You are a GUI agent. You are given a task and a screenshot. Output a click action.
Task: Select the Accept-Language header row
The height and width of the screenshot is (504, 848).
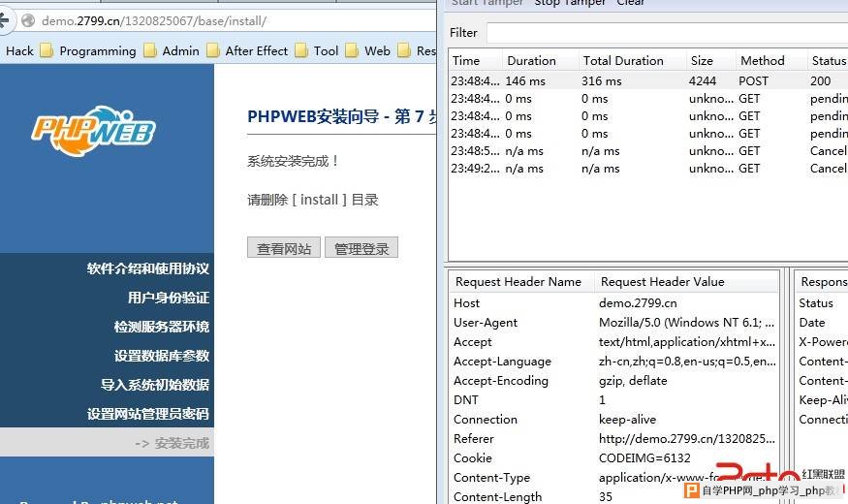[613, 362]
